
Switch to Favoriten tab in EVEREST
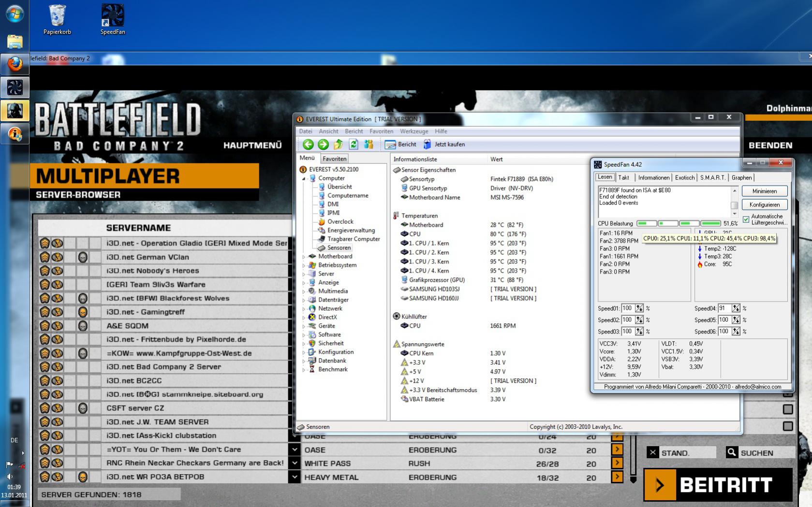pyautogui.click(x=334, y=159)
